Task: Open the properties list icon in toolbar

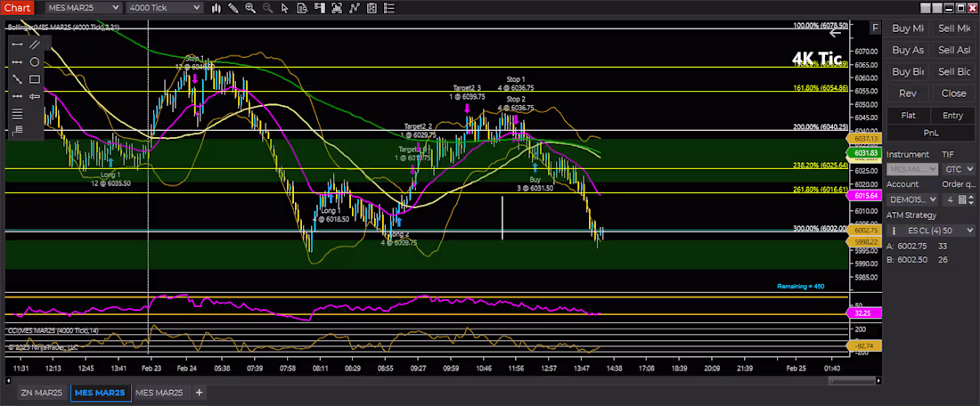Action: [x=388, y=8]
